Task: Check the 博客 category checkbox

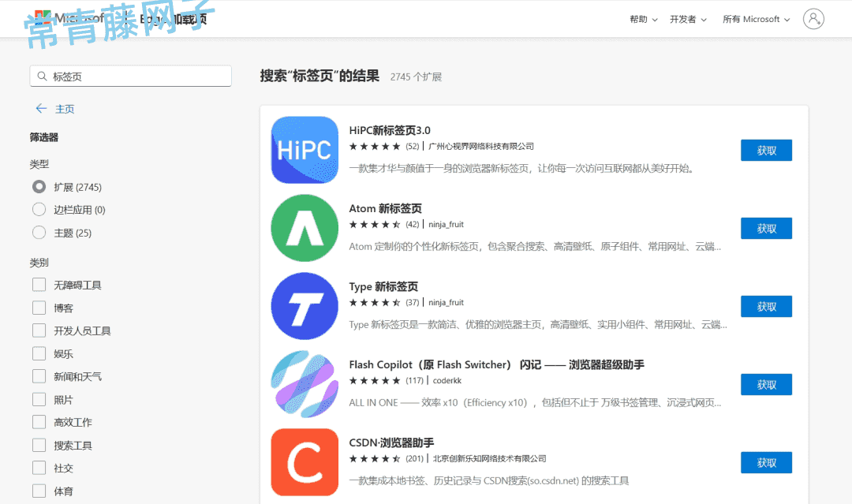Action: pyautogui.click(x=39, y=308)
